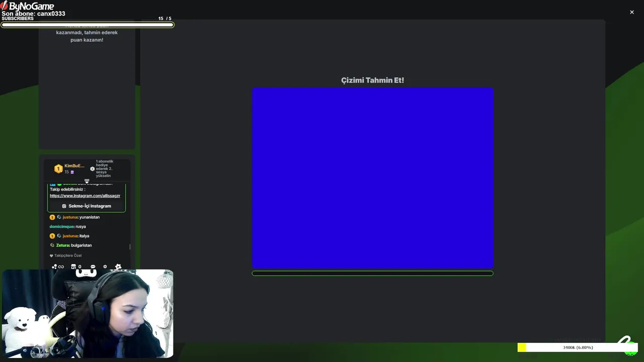
Task: Open the rewards shop icon showing 0
Action: click(x=76, y=267)
